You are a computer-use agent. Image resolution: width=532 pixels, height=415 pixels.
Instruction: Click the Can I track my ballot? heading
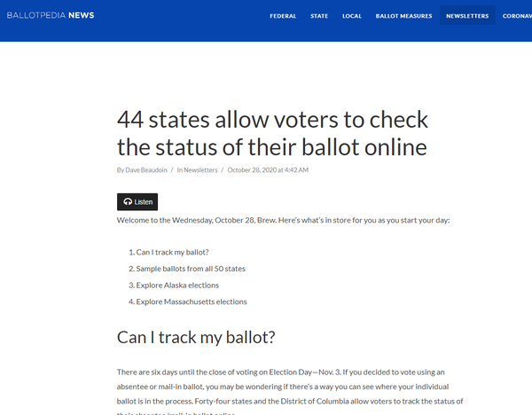pyautogui.click(x=196, y=337)
